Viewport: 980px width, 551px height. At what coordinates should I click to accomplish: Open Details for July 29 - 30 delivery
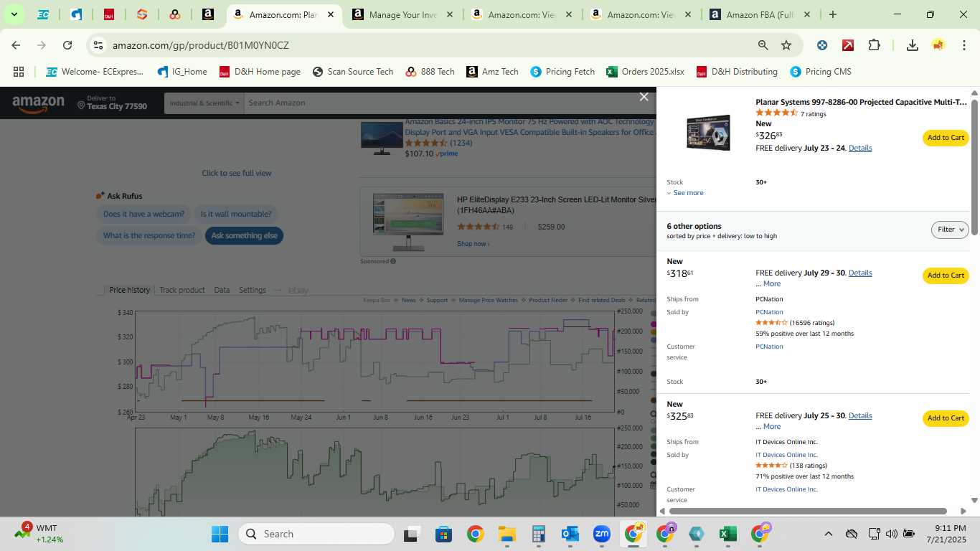860,273
